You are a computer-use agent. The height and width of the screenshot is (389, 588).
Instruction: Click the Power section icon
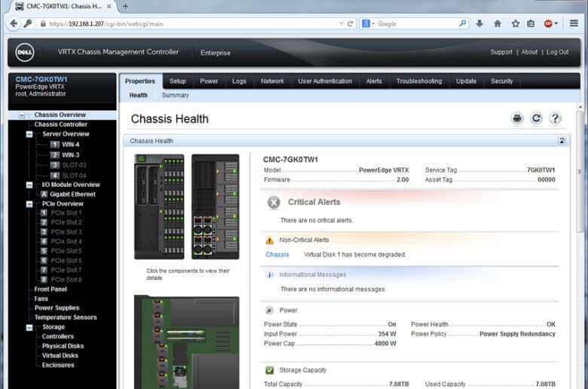[269, 311]
